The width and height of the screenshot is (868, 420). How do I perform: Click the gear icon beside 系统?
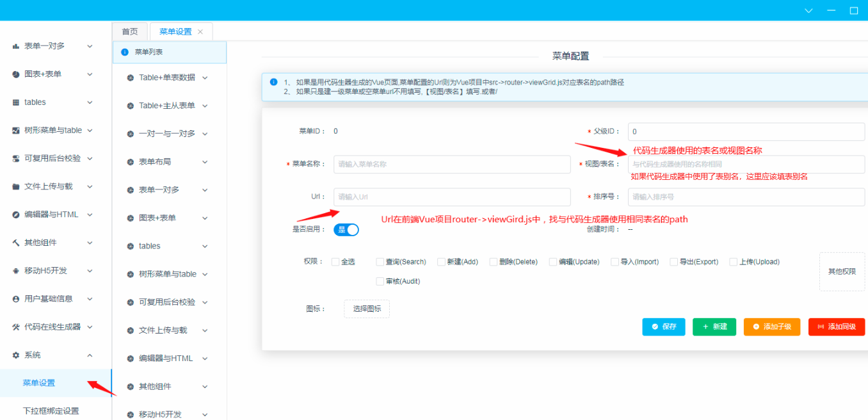pos(16,355)
